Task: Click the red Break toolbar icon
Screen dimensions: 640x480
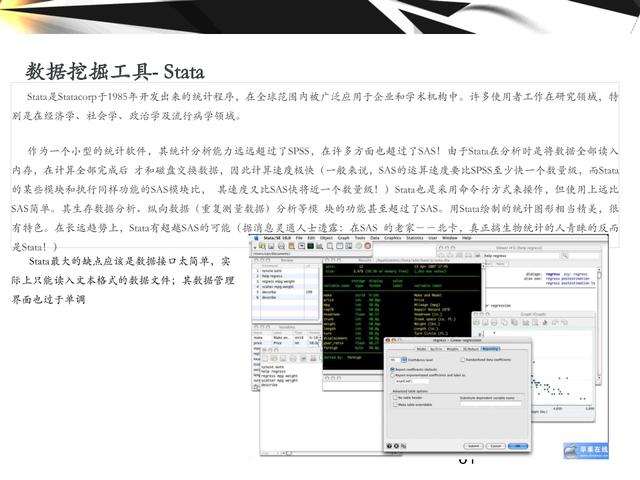Action: point(367,246)
